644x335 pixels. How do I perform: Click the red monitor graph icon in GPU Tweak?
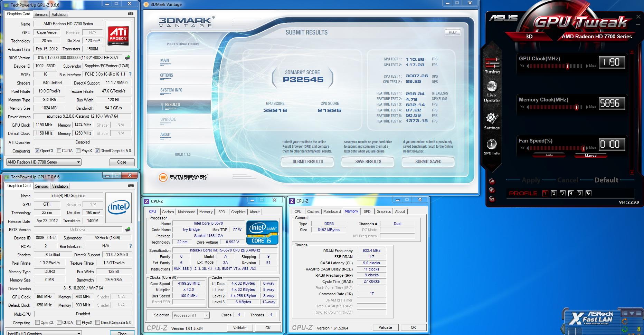492,199
